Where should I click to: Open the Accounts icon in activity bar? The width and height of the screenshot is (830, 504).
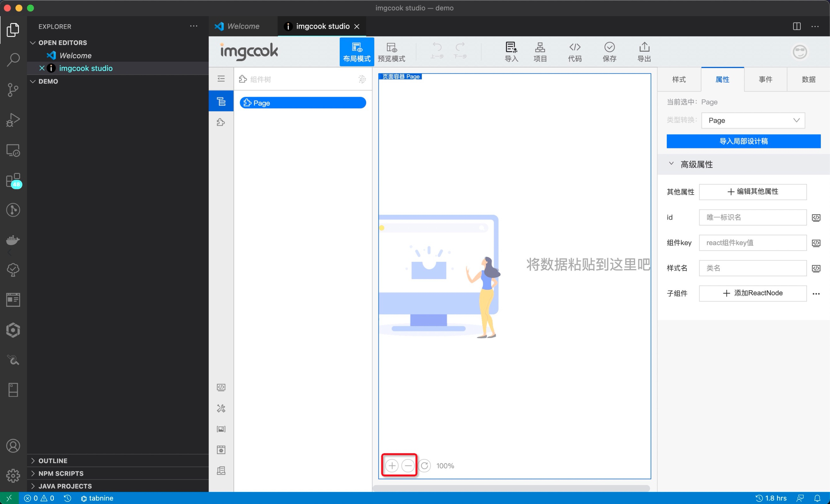[x=13, y=446]
